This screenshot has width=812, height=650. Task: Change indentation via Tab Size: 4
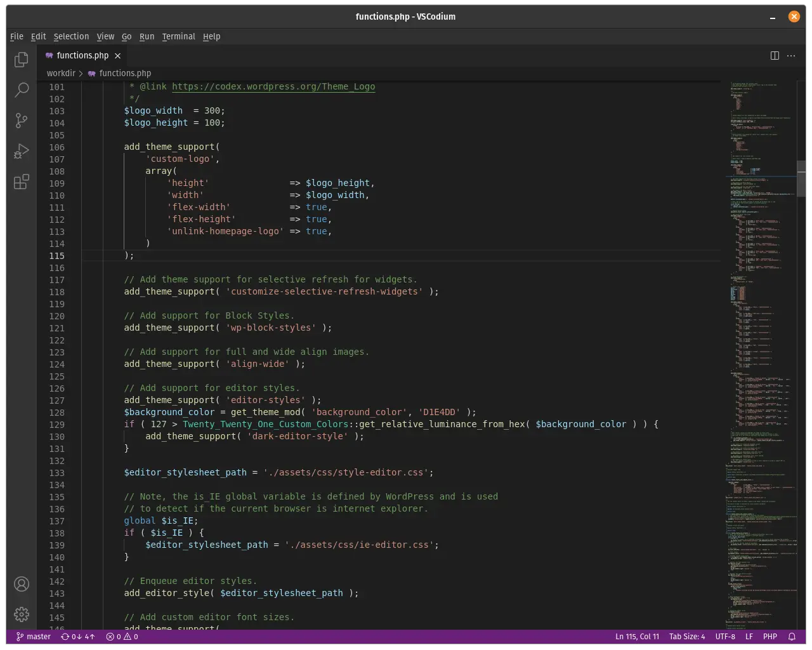(x=687, y=637)
